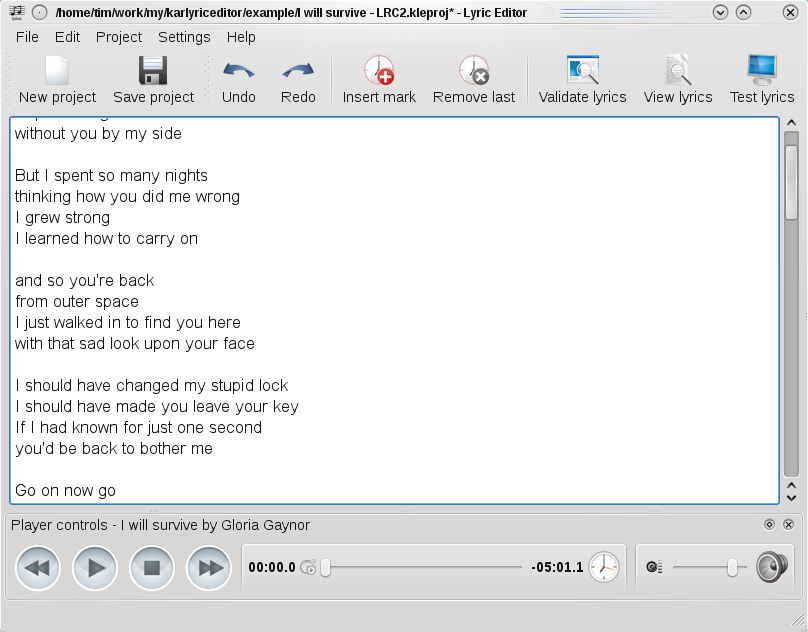Viewport: 808px width, 632px height.
Task: Open the window menu icon in title bar
Action: [x=16, y=12]
